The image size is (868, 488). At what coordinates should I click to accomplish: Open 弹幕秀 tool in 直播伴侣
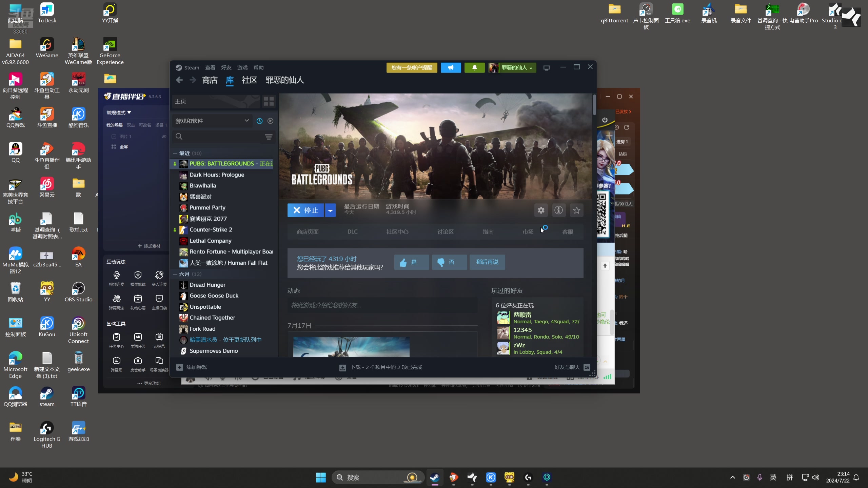116,364
